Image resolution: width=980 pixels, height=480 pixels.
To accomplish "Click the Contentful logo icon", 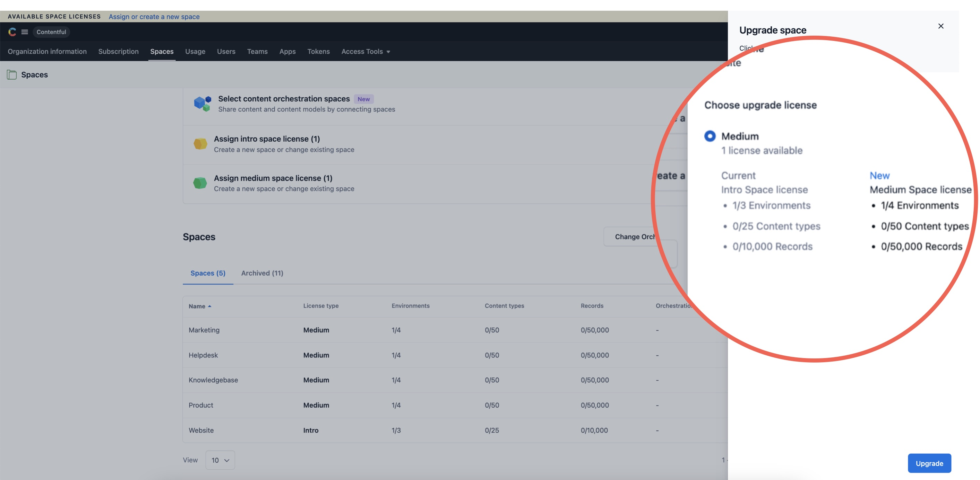I will click(x=11, y=31).
